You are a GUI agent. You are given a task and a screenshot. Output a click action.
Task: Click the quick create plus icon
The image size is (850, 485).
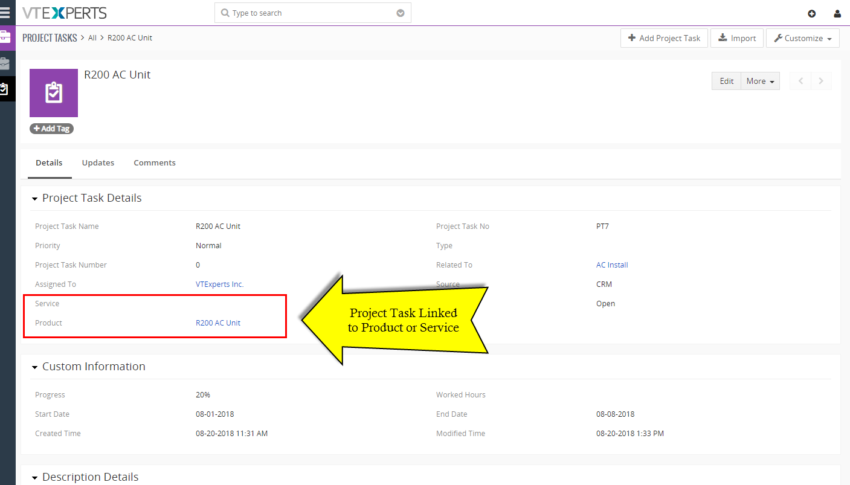(x=812, y=14)
